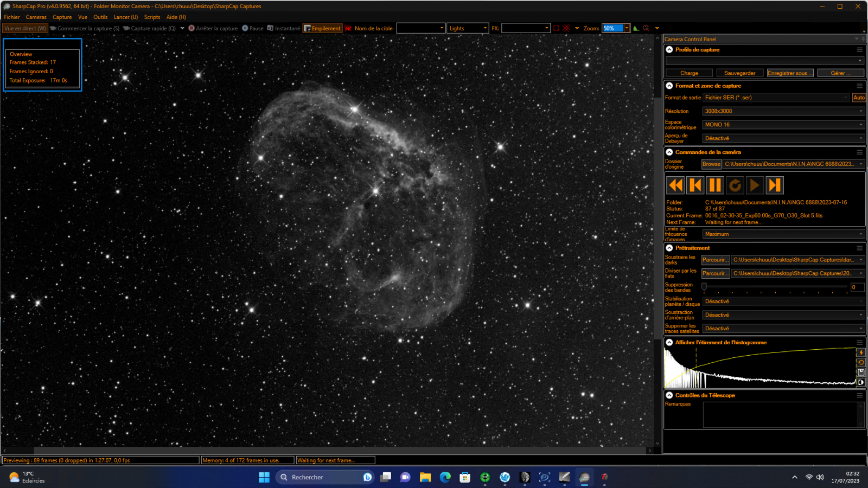Open Cameras menu

pos(36,17)
